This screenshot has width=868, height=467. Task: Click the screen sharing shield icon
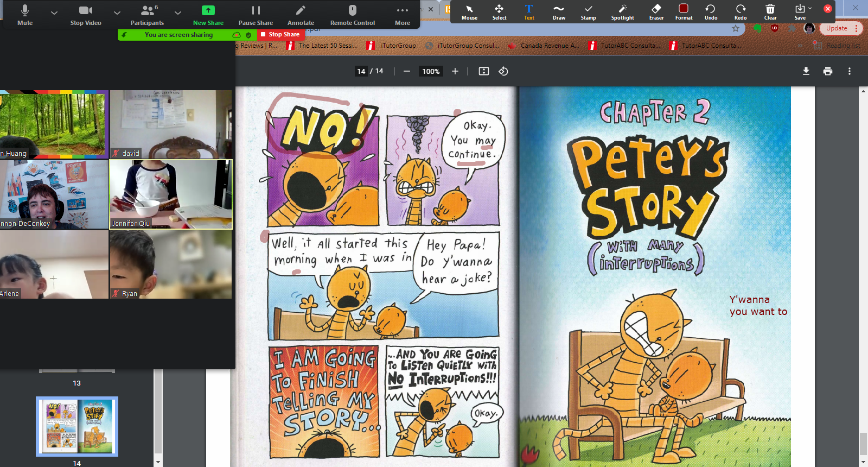coord(248,35)
